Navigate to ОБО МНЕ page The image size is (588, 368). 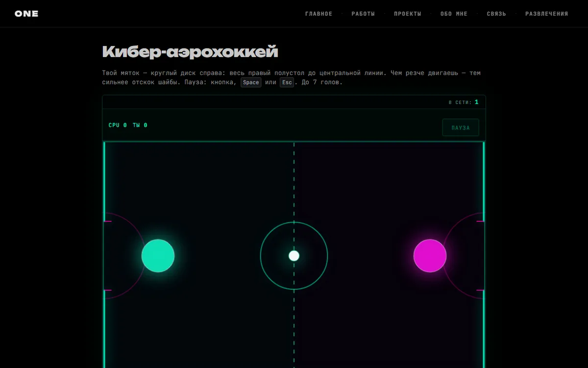pyautogui.click(x=454, y=14)
